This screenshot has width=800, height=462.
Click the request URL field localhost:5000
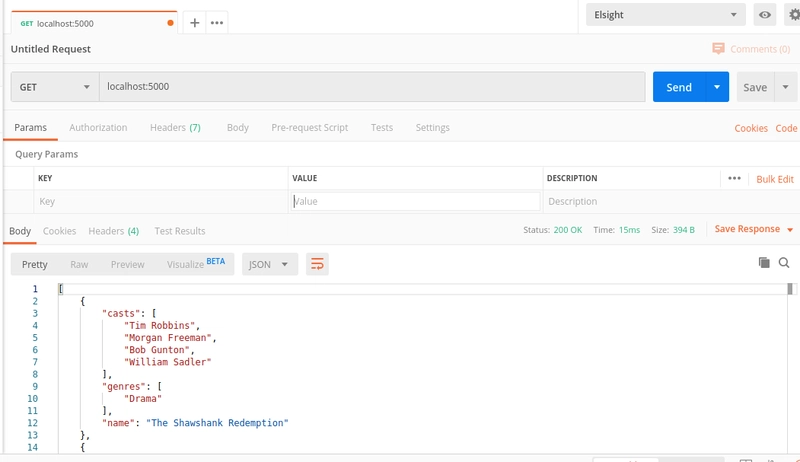tap(372, 87)
